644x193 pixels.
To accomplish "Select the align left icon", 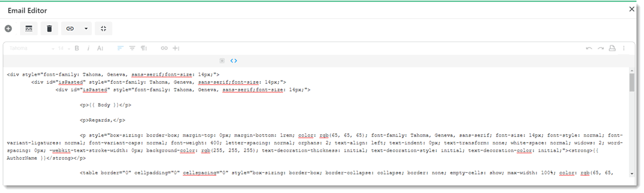I will (120, 48).
